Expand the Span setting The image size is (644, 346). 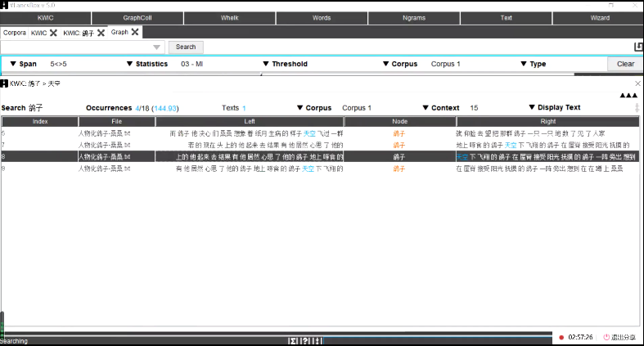click(x=25, y=64)
